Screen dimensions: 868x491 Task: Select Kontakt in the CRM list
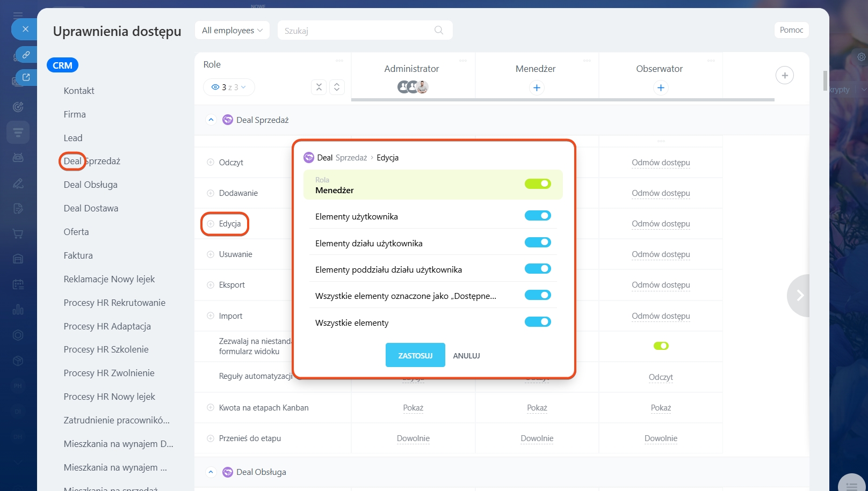pos(79,91)
